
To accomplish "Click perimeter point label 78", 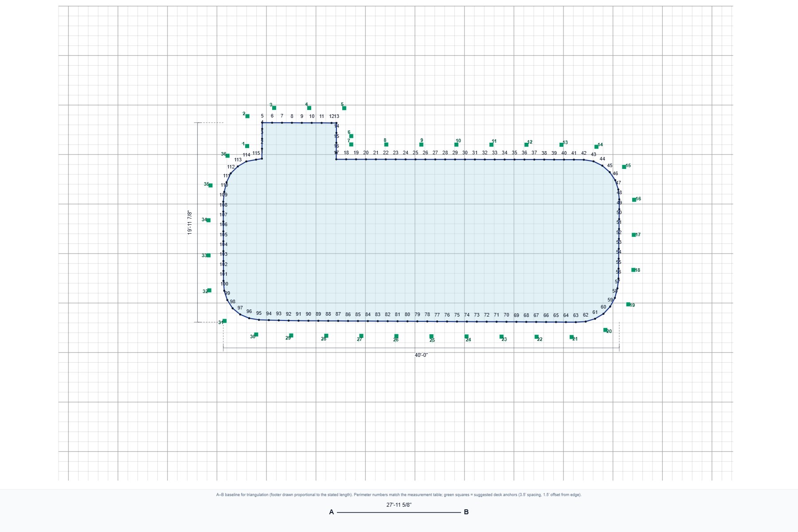I will pos(427,314).
